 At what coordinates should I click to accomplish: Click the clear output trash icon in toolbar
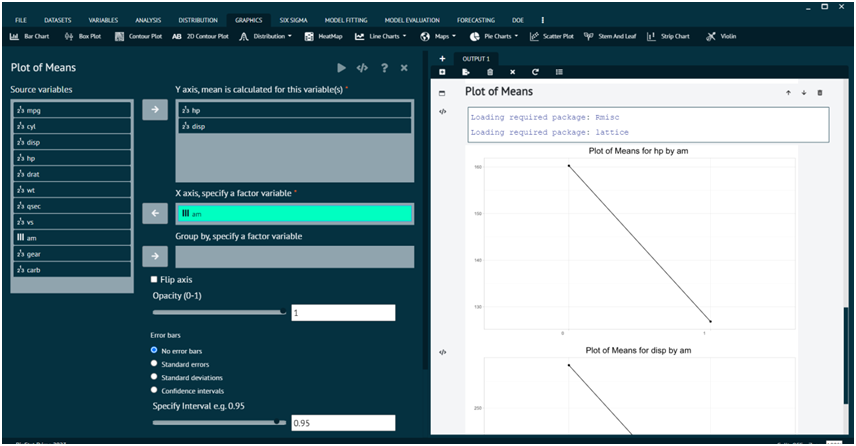[490, 72]
